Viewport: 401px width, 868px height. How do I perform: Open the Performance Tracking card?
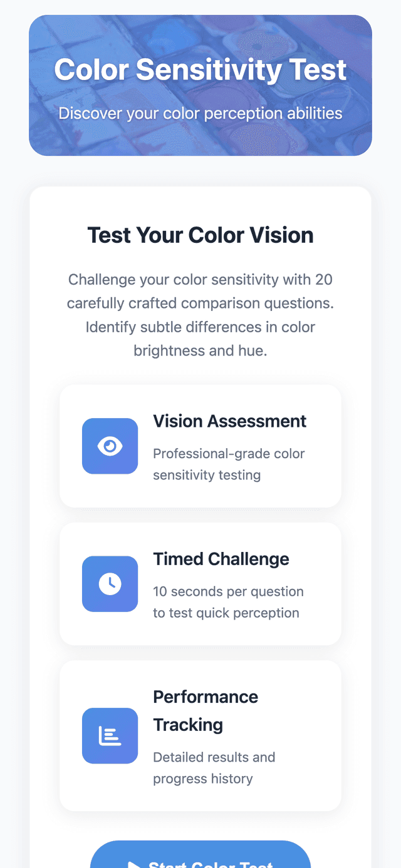tap(200, 736)
